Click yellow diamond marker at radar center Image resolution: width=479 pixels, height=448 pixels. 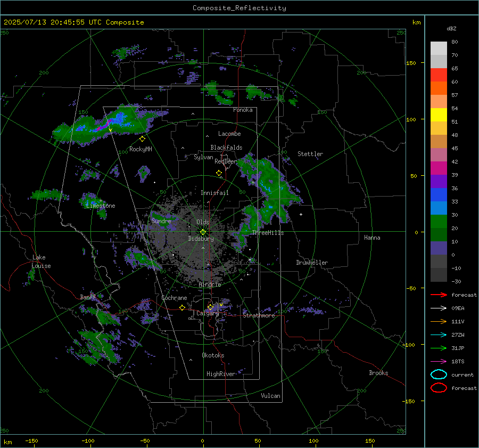[x=203, y=232]
